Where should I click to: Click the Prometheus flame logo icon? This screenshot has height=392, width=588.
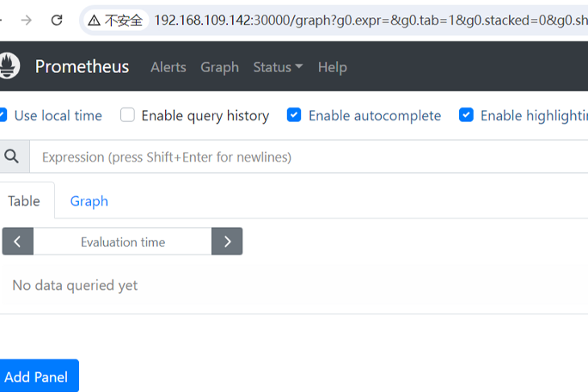(x=9, y=66)
